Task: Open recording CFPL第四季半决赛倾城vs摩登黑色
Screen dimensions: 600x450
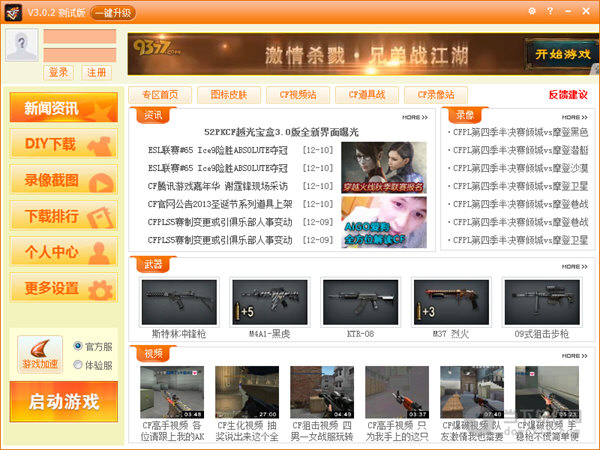Action: [x=520, y=132]
